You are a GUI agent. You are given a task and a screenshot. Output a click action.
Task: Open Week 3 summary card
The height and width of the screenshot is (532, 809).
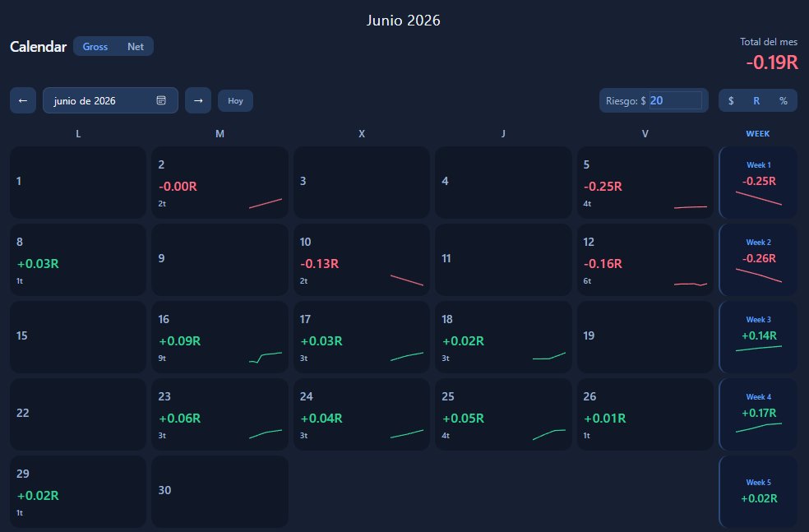point(758,337)
